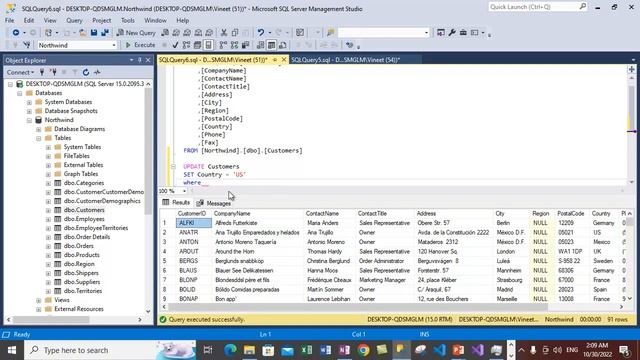The width and height of the screenshot is (640, 360).
Task: Switch to the Messages tab
Action: pos(214,203)
